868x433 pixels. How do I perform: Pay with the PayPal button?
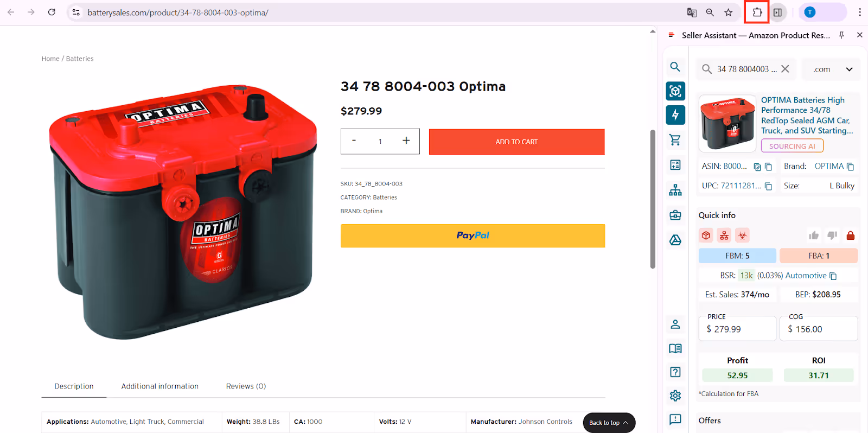click(x=473, y=235)
